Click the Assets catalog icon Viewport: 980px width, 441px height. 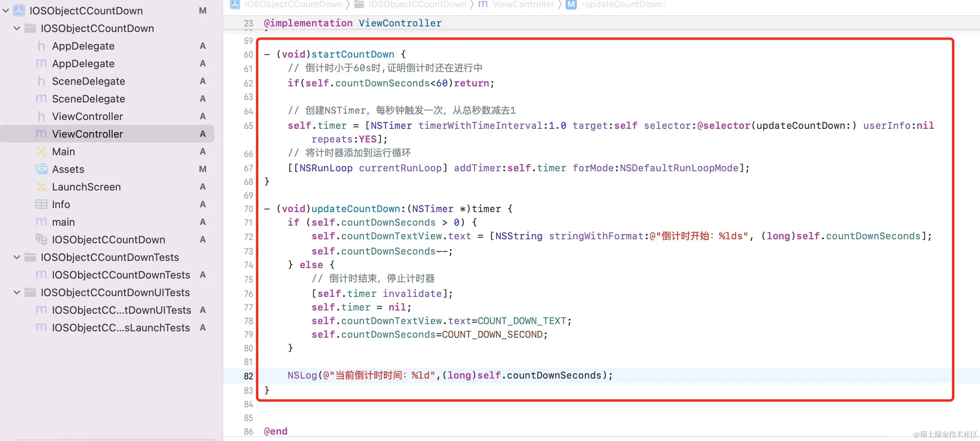[x=41, y=169]
